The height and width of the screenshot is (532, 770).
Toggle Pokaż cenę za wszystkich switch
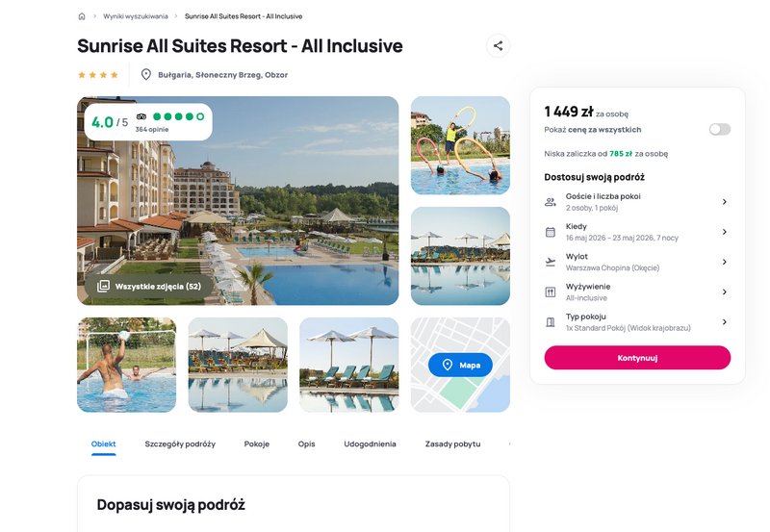click(719, 130)
